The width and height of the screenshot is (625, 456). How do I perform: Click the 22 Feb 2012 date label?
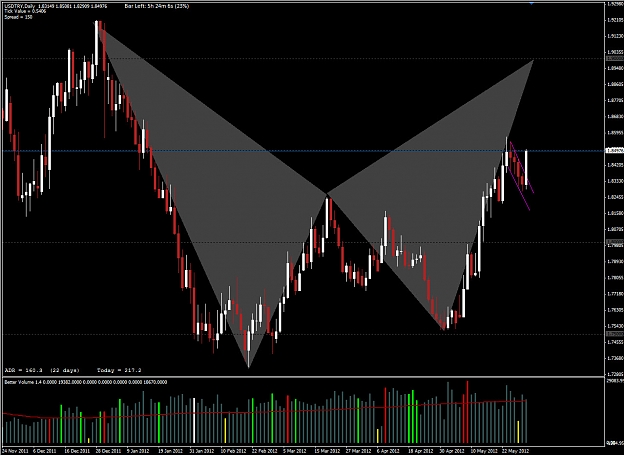point(263,450)
